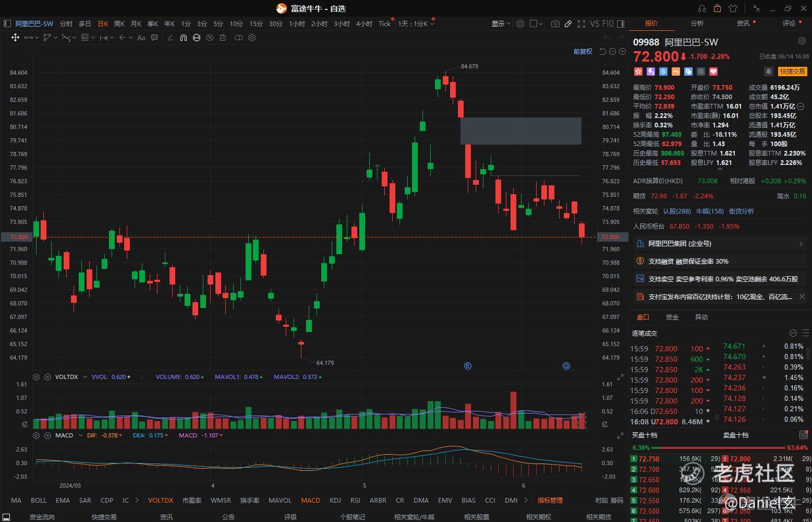Click the pencil line color tool
This screenshot has height=522, width=812.
[x=170, y=38]
